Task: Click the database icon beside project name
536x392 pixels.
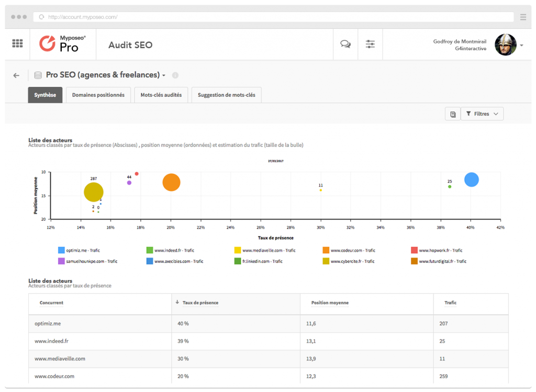Action: [38, 75]
